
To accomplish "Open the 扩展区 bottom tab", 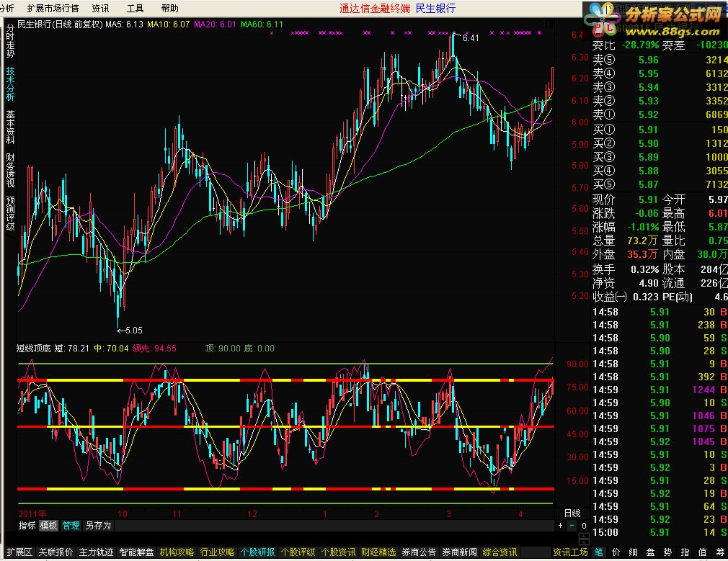I will pos(19,552).
